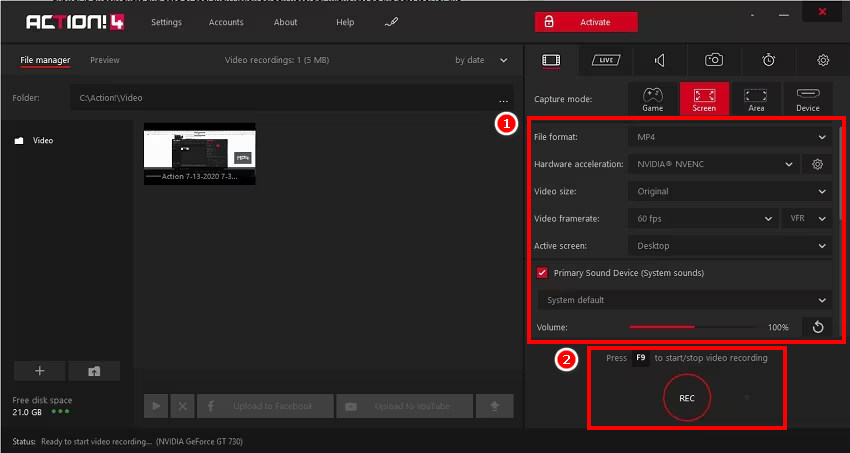Open the About menu
Viewport: 850px width, 453px height.
tap(285, 22)
